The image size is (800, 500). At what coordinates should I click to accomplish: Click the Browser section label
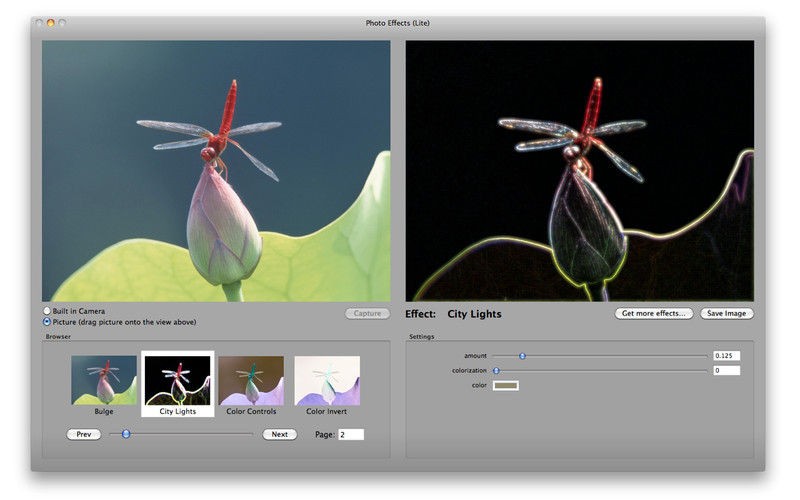coord(58,337)
